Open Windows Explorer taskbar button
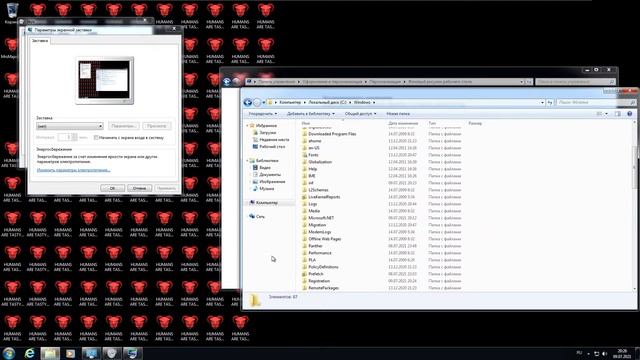This screenshot has width=640, height=360. pyautogui.click(x=50, y=353)
